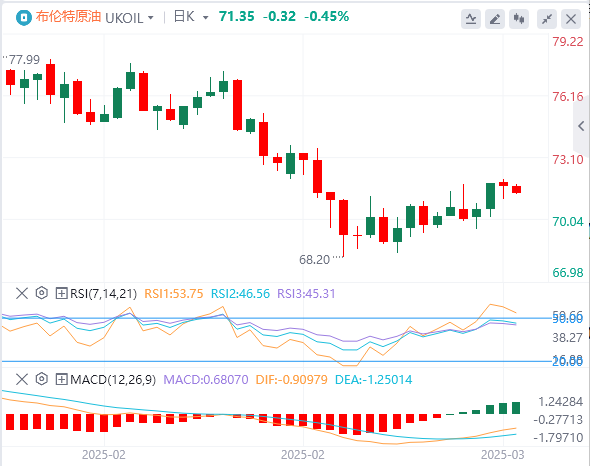Expand the MACD panel plus box
Image resolution: width=590 pixels, height=466 pixels.
tap(61, 379)
